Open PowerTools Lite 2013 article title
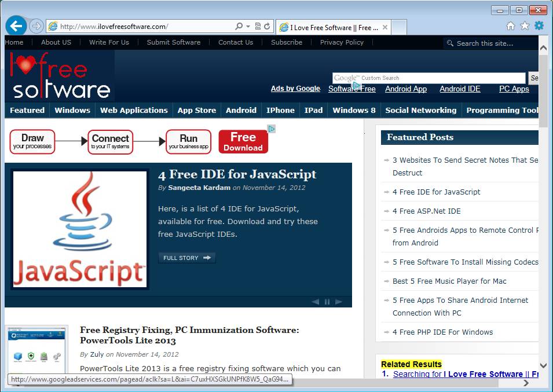Screen dimensions: 553x392 click(189, 335)
